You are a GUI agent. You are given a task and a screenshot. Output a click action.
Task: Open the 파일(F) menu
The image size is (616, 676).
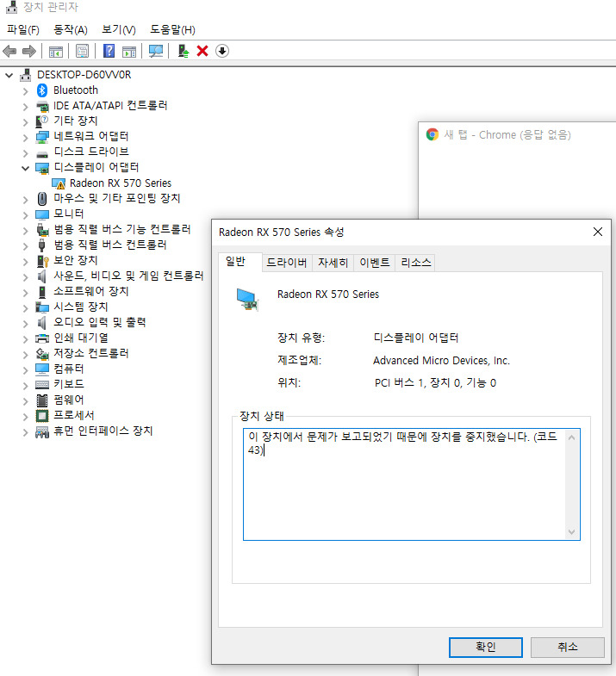pyautogui.click(x=23, y=29)
